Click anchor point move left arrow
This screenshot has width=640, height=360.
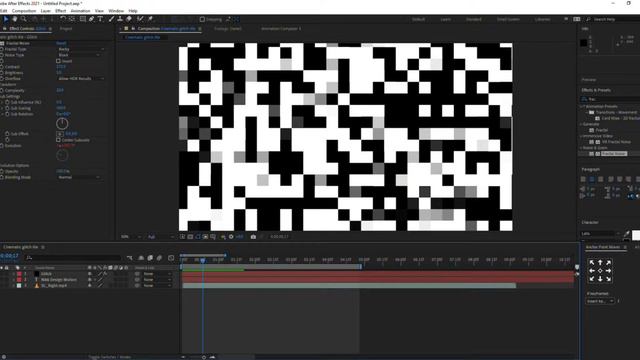point(592,271)
